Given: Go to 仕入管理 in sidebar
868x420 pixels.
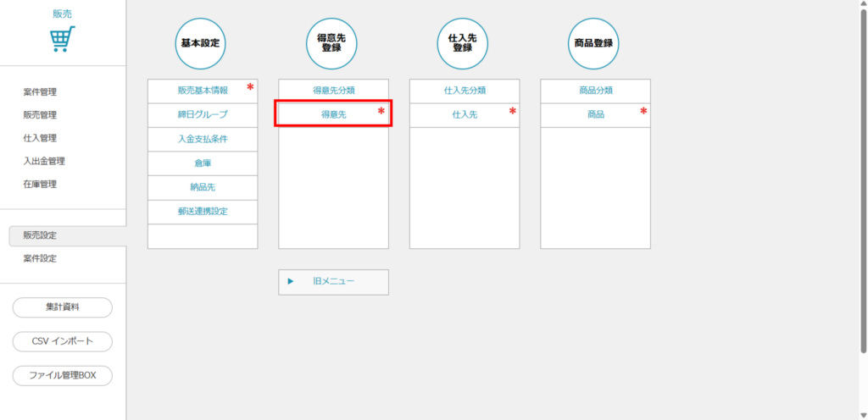Looking at the screenshot, I should coord(40,138).
